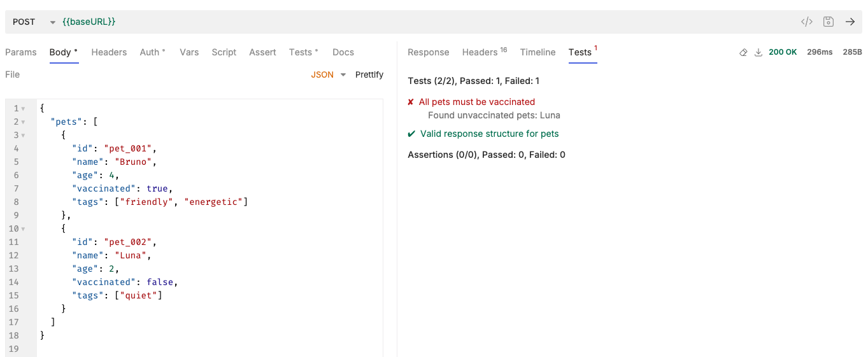Open the Response tab
Image resolution: width=868 pixels, height=357 pixels.
coord(428,52)
